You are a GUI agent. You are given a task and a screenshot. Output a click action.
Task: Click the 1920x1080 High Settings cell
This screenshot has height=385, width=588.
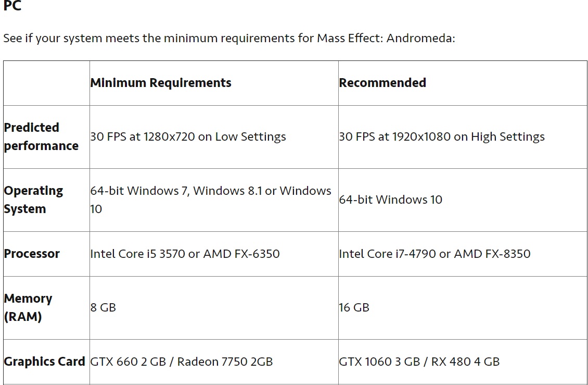[x=442, y=136]
